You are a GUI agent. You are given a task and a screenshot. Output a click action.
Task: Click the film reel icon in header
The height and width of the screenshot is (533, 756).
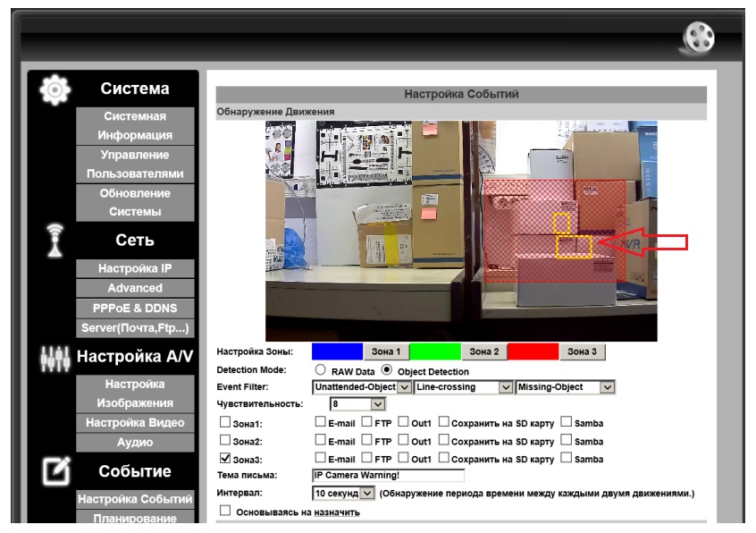[x=698, y=38]
